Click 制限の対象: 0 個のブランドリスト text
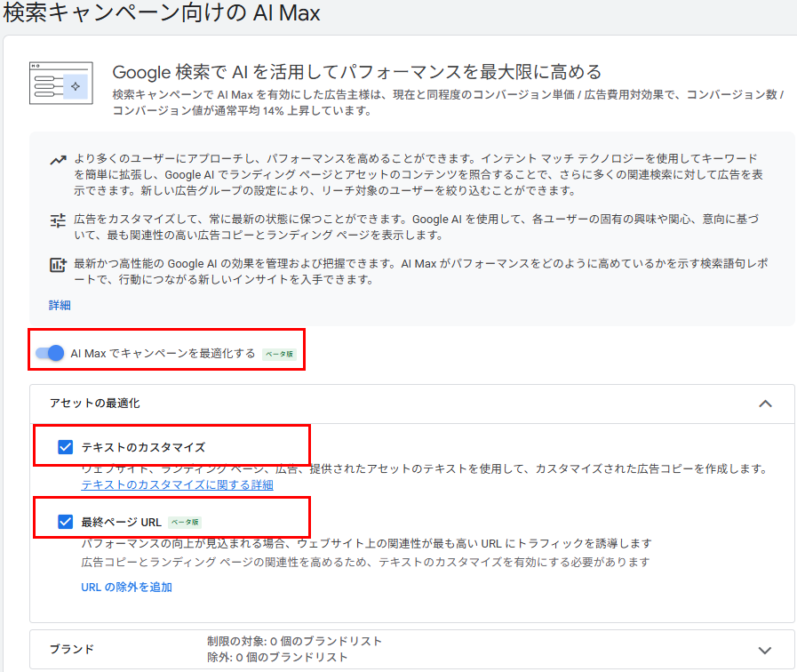797x672 pixels. pos(294,641)
